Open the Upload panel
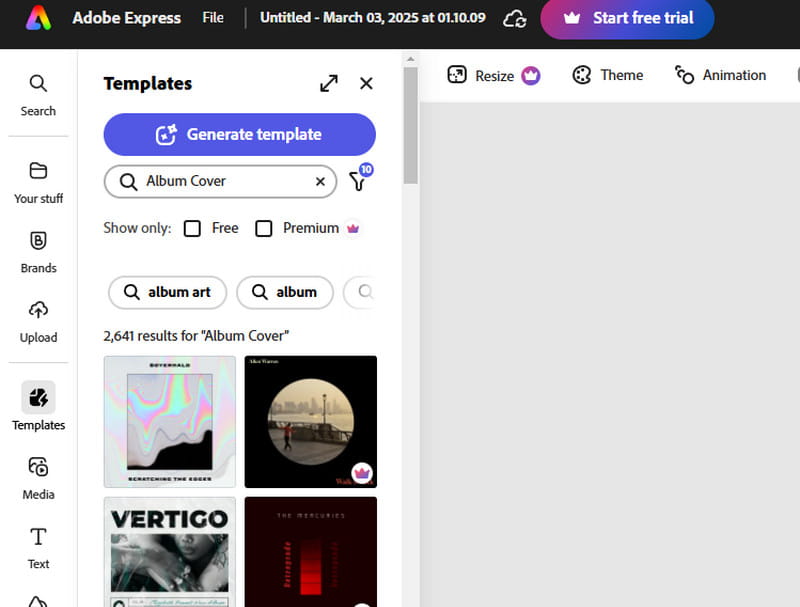Image resolution: width=800 pixels, height=607 pixels. [x=38, y=322]
